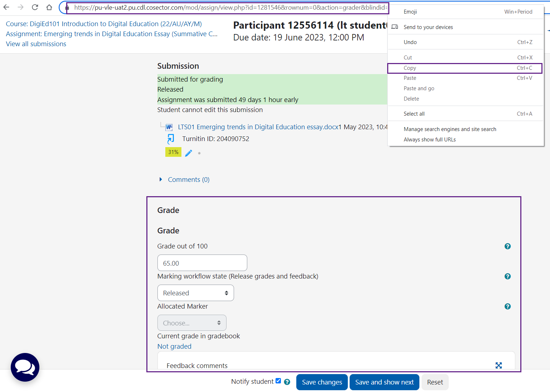
Task: Expand Feedback comments to full screen
Action: pos(498,366)
